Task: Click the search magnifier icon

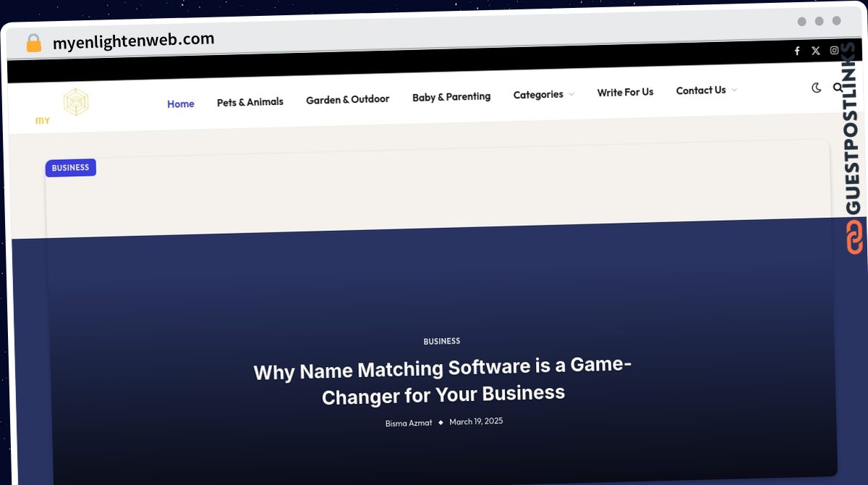Action: (x=838, y=87)
